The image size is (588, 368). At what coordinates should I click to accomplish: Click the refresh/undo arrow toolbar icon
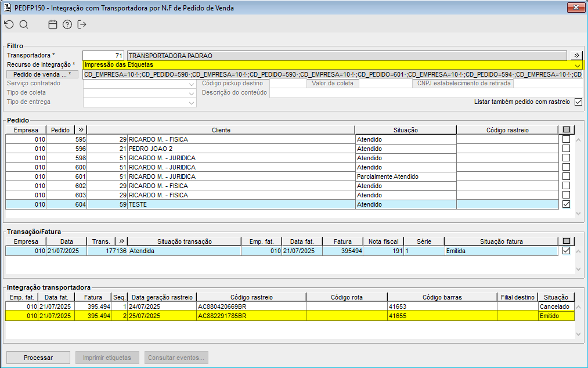click(x=8, y=24)
